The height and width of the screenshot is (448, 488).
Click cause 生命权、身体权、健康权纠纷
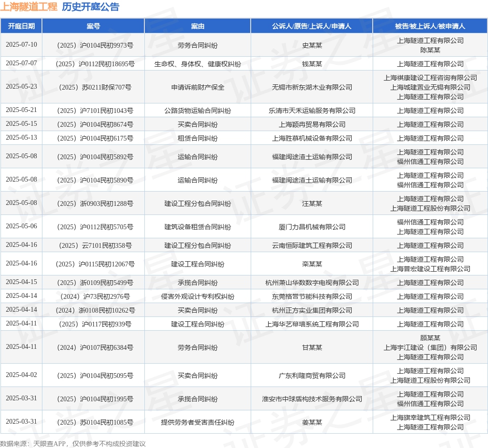(x=198, y=64)
